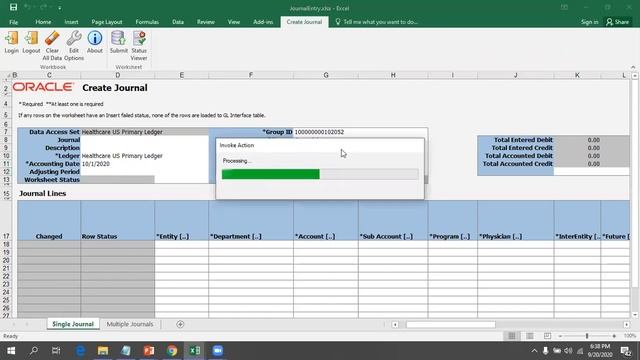Image resolution: width=640 pixels, height=360 pixels.
Task: Click the Journal name input cell
Action: [144, 140]
